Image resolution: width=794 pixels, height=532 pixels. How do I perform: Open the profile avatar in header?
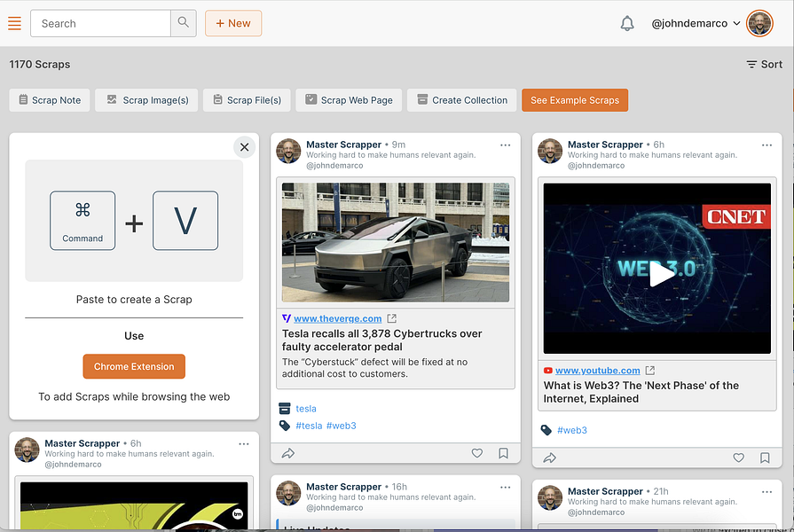(x=759, y=23)
